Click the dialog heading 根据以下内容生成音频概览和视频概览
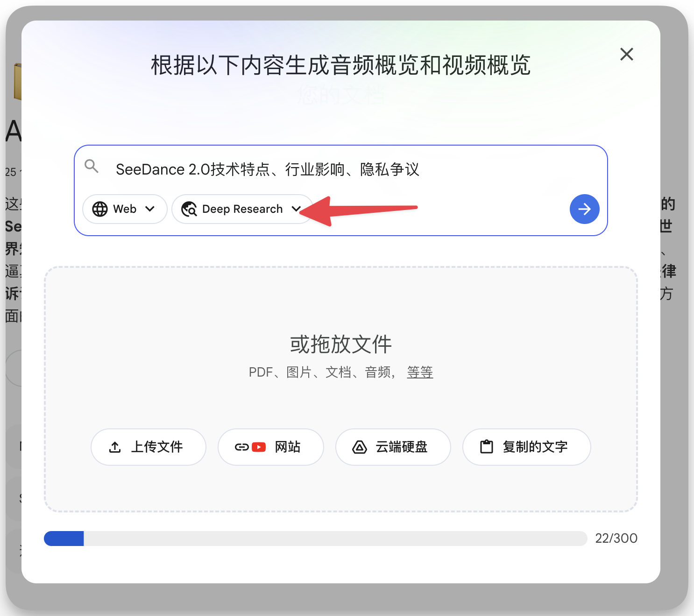Screen dimensions: 694x616 340,65
